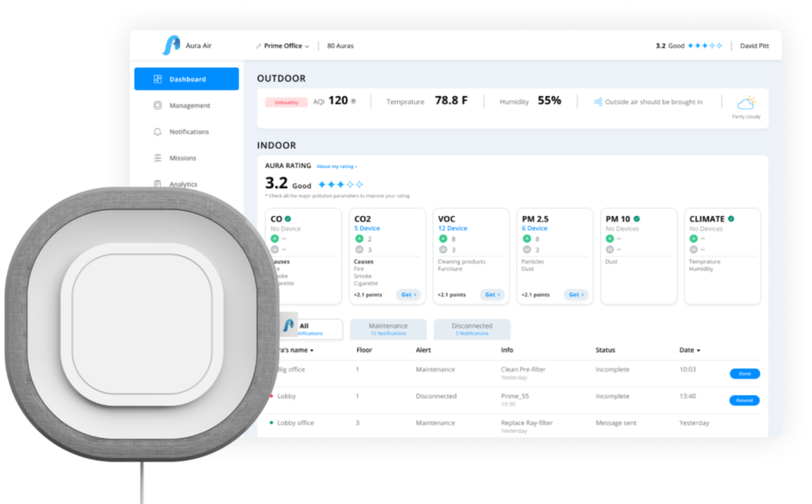Select the Dashboard menu item
The width and height of the screenshot is (812, 504).
click(x=187, y=80)
